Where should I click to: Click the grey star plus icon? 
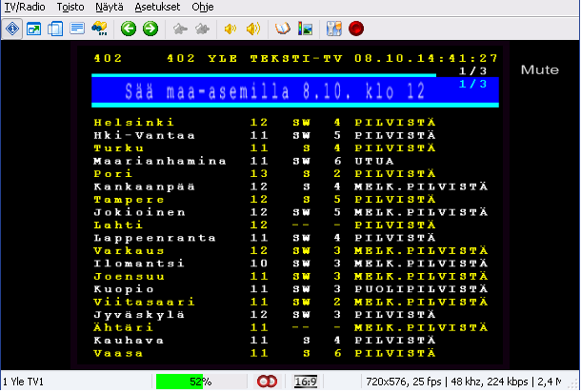click(202, 29)
